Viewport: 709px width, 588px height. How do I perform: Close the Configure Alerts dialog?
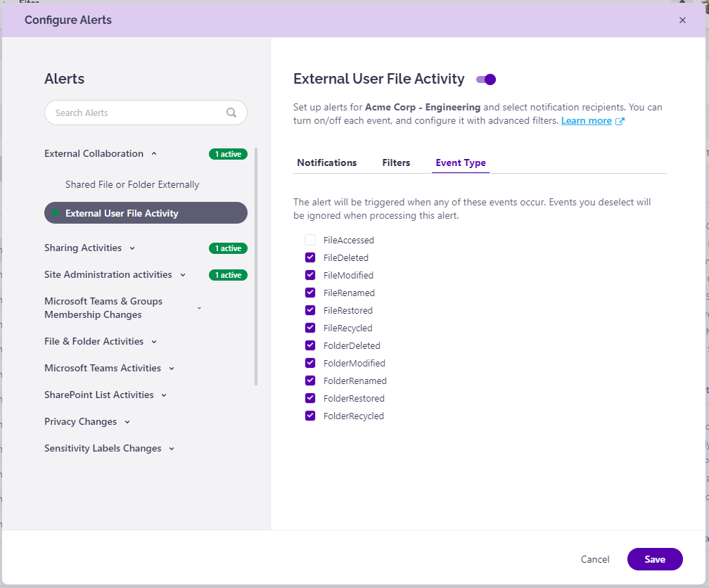[682, 20]
